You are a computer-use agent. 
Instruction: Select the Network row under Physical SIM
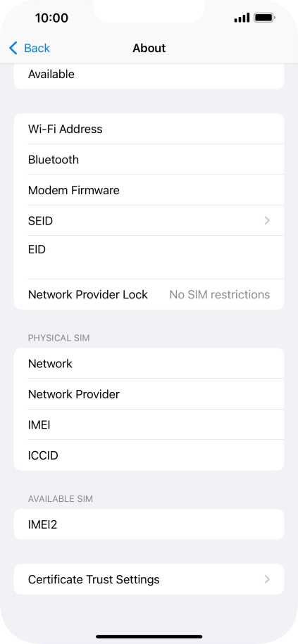click(149, 363)
